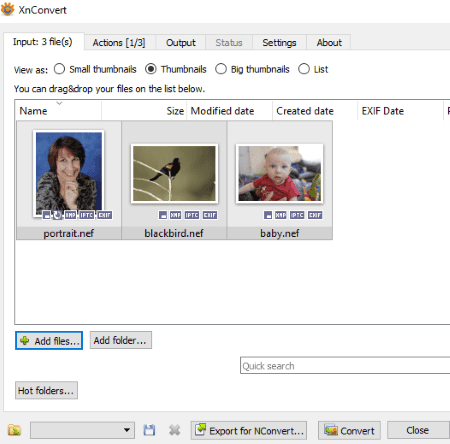Click the baby.nef file name label
Image resolution: width=450 pixels, height=444 pixels.
[280, 233]
